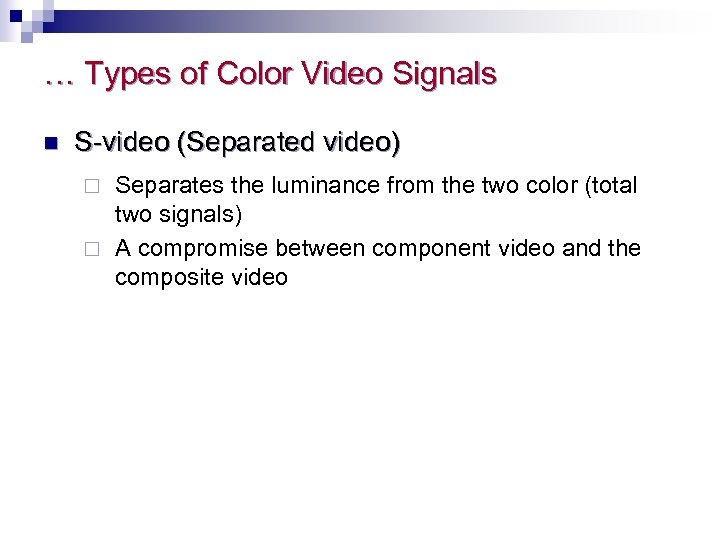Click the text "two signals)"
The image size is (720, 540).
[x=179, y=215]
